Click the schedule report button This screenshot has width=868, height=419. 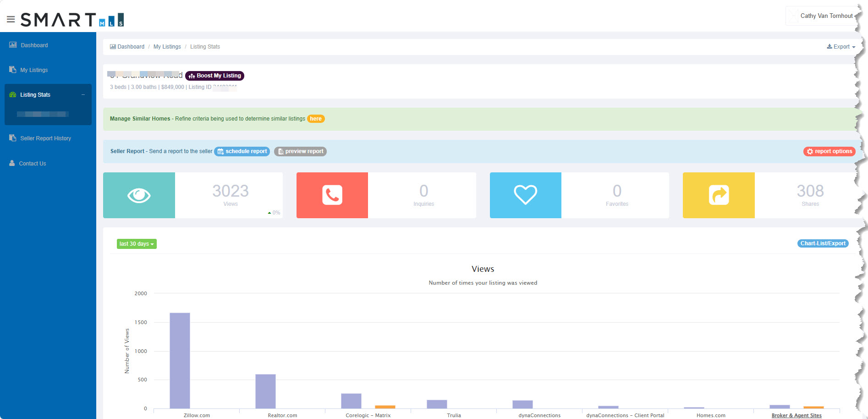coord(242,151)
